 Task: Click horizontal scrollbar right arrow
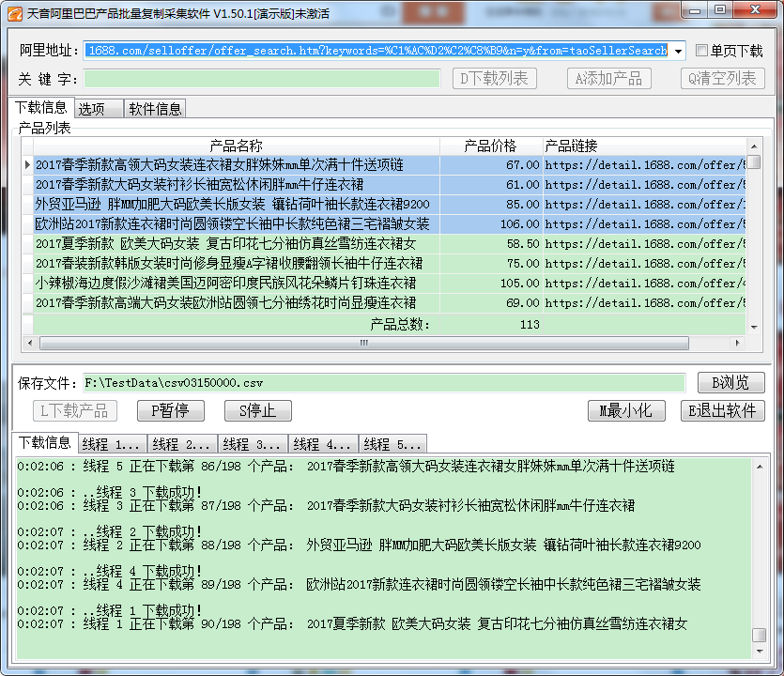(737, 343)
